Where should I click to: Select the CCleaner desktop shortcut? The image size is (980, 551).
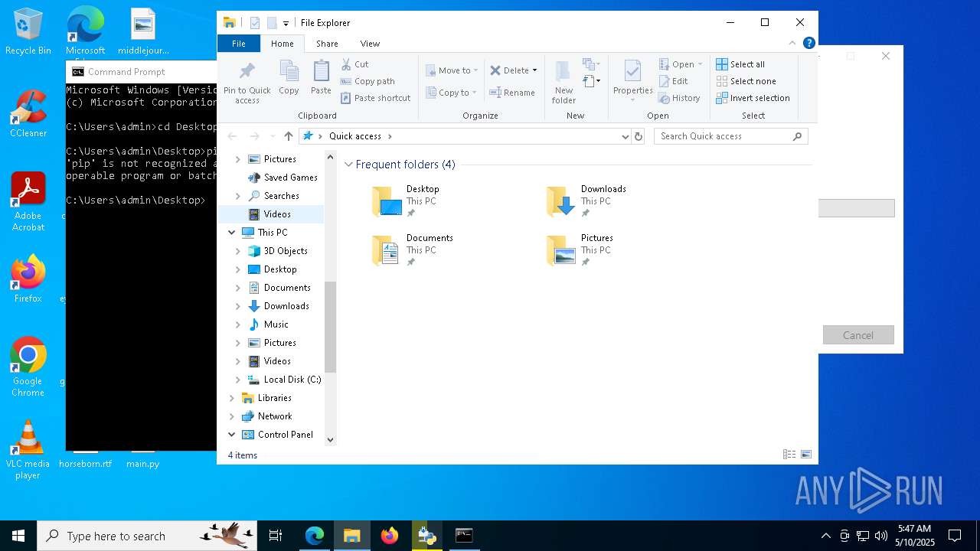tap(28, 114)
